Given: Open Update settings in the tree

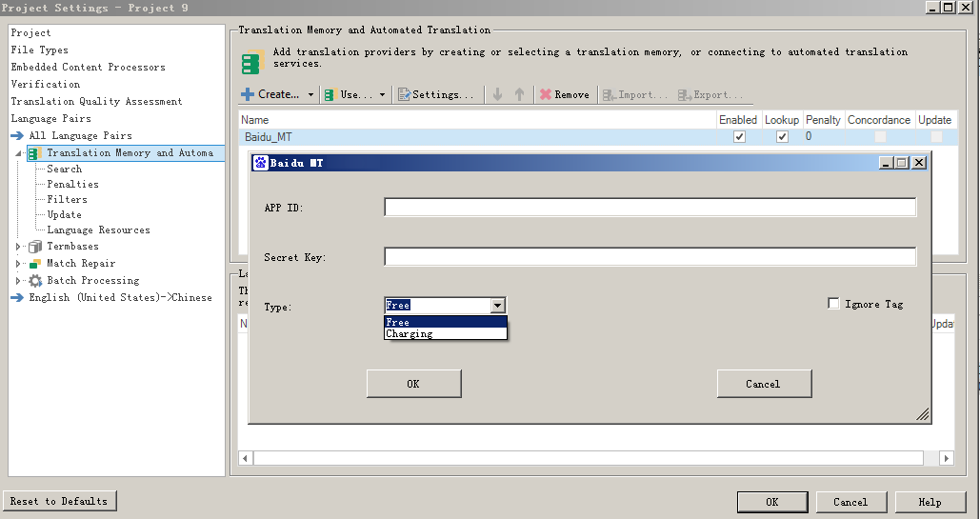Looking at the screenshot, I should point(65,214).
